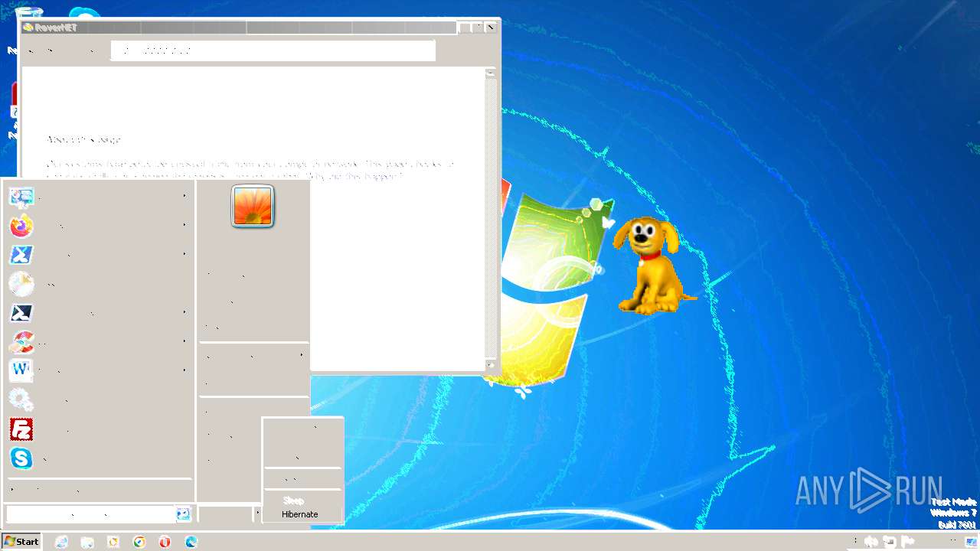Click RoverNET scrollbar up arrow
Viewport: 980px width, 551px height.
coord(491,73)
